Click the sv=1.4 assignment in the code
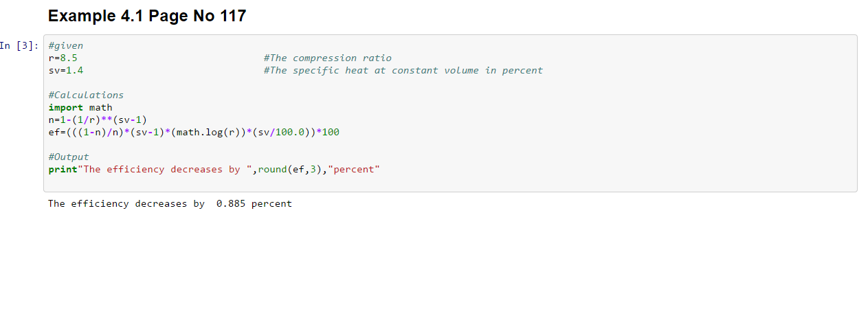 (65, 71)
